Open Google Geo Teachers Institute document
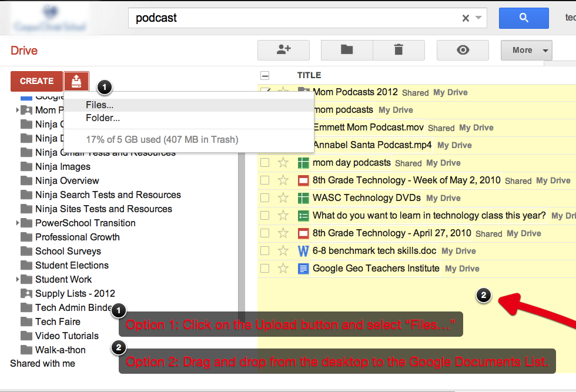Viewport: 576px width, 392px height. [x=376, y=268]
